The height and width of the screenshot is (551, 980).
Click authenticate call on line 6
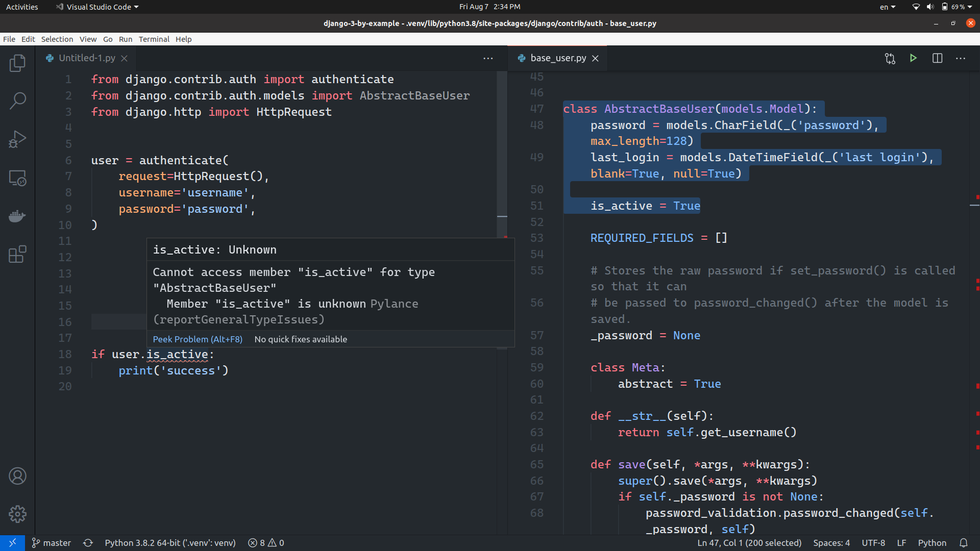coord(181,160)
